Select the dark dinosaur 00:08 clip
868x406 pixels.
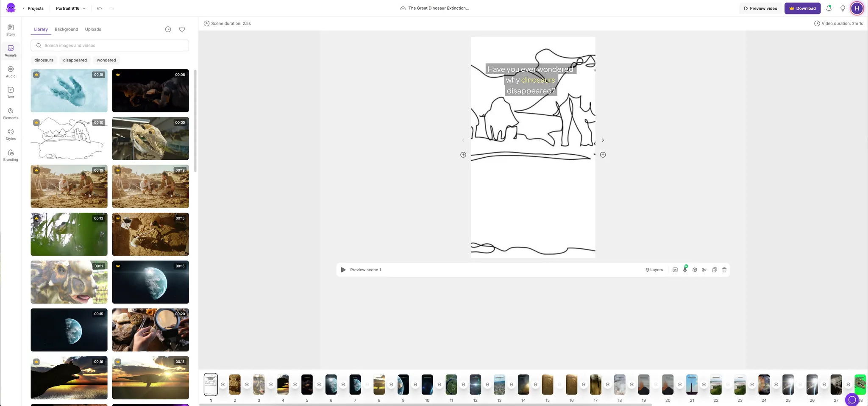(150, 91)
